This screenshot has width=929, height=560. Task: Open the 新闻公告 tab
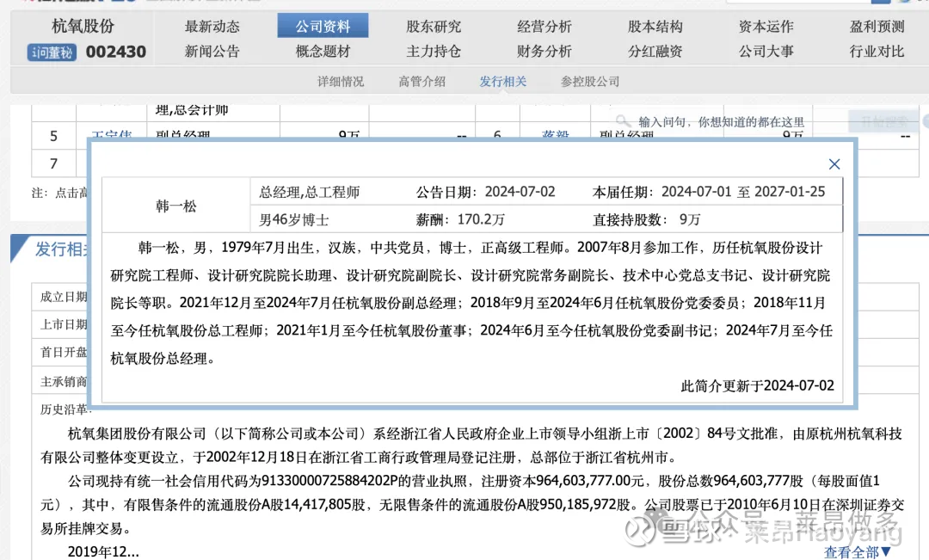(212, 52)
